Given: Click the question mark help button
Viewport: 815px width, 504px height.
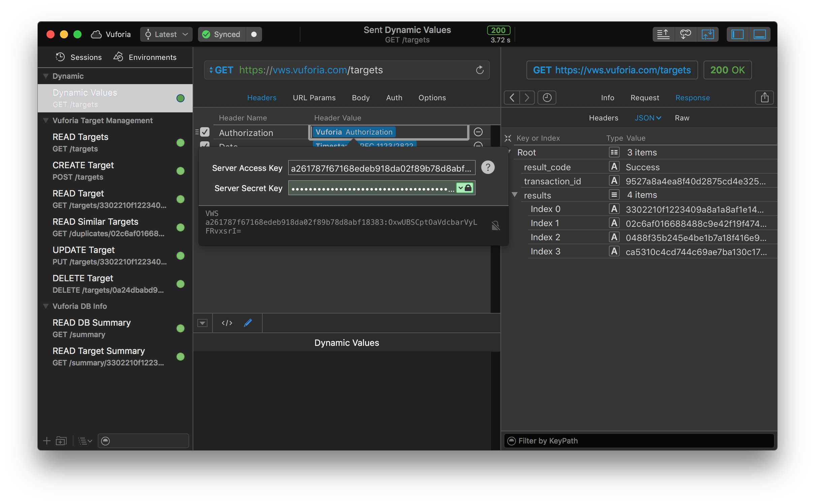Looking at the screenshot, I should (488, 167).
